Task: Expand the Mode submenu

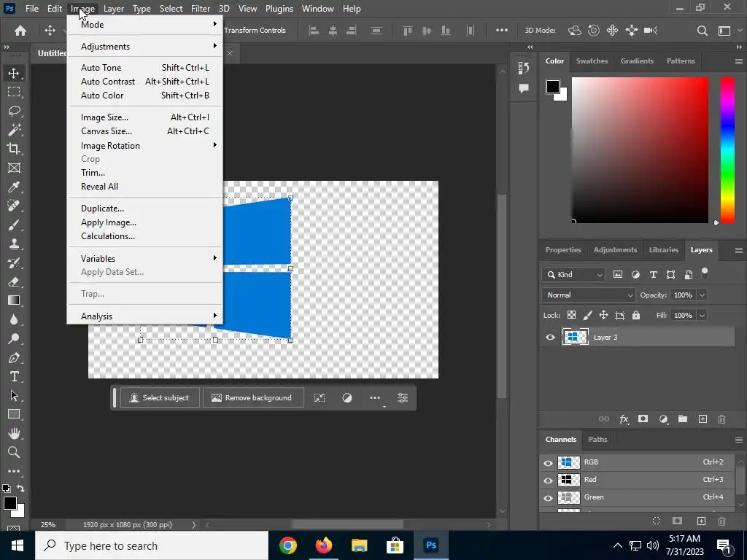Action: coord(145,24)
